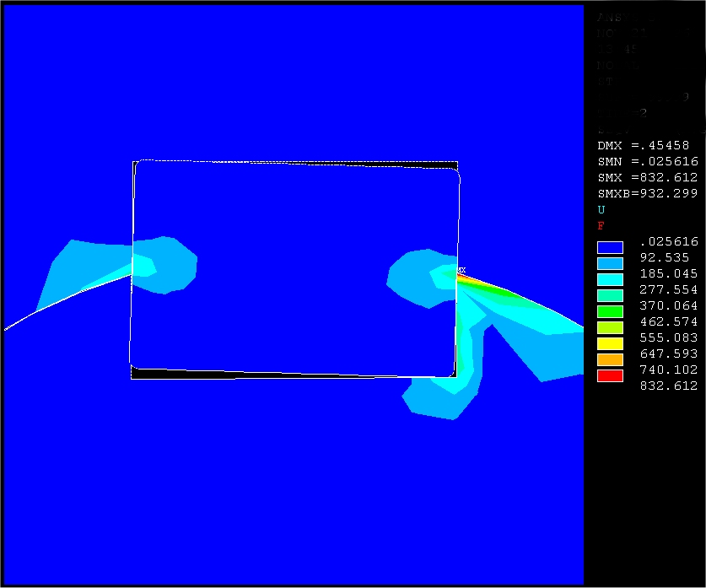Click the cyan legend color swatch
Viewport: 706px width, 588px height.
[610, 279]
